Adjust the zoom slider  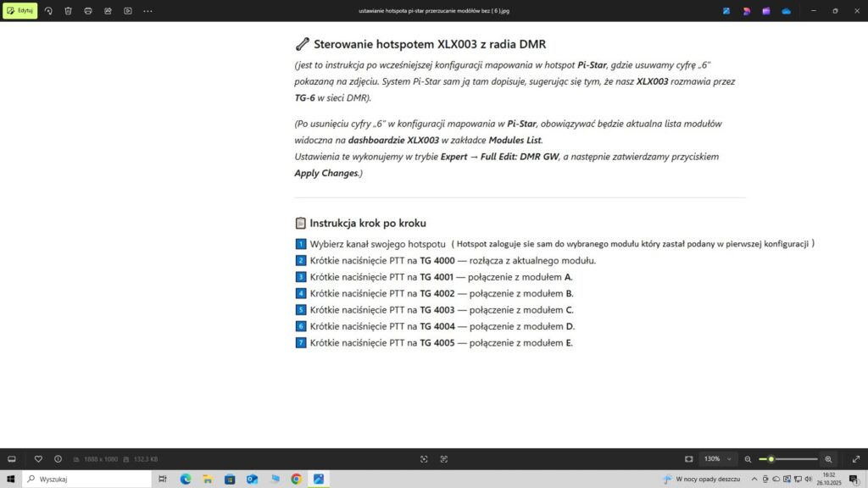coord(771,459)
